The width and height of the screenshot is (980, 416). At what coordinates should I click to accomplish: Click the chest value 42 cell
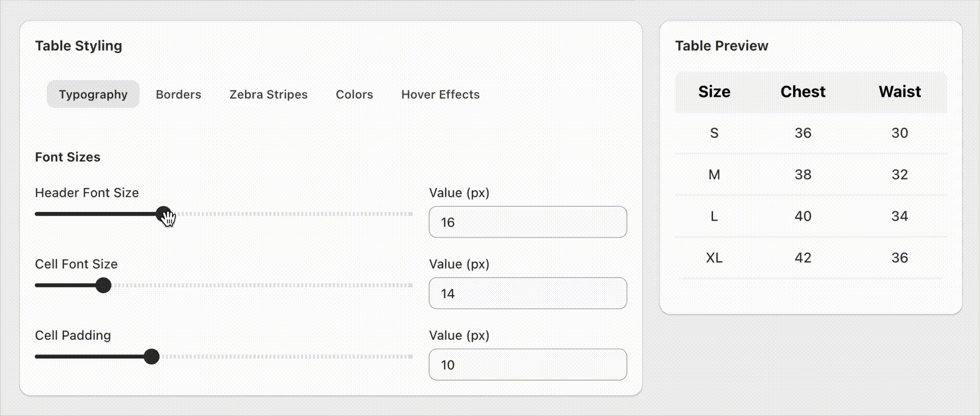pyautogui.click(x=803, y=258)
